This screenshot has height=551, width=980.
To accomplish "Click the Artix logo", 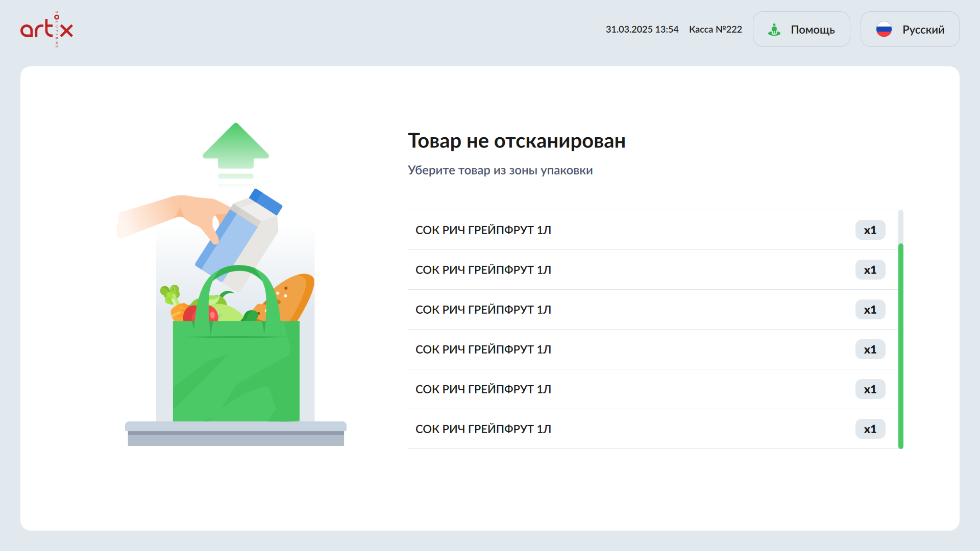I will [46, 29].
